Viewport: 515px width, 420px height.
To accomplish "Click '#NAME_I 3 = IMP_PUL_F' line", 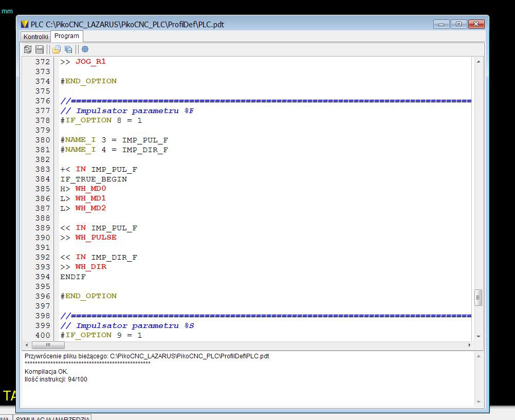I will (114, 140).
